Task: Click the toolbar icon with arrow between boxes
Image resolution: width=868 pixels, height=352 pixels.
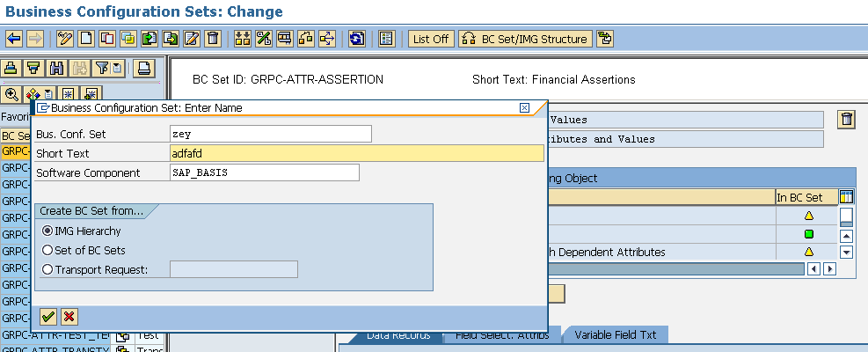Action: 305,39
